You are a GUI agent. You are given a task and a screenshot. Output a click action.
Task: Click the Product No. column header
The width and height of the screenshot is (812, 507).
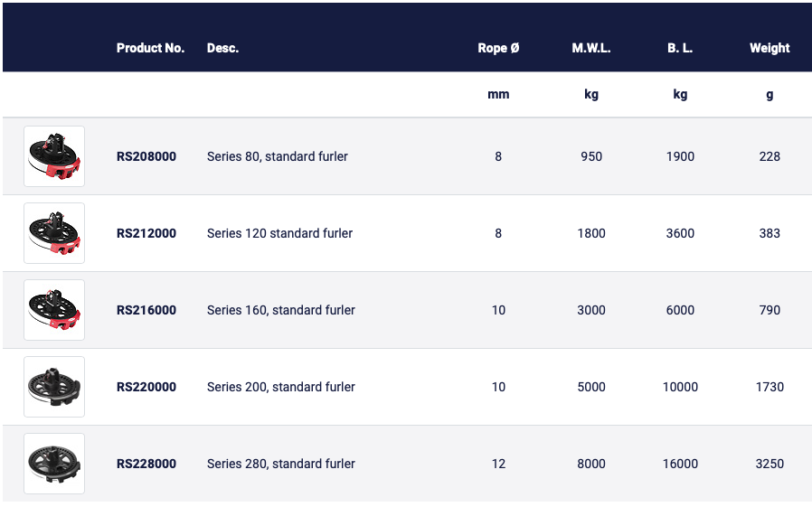[x=150, y=48]
